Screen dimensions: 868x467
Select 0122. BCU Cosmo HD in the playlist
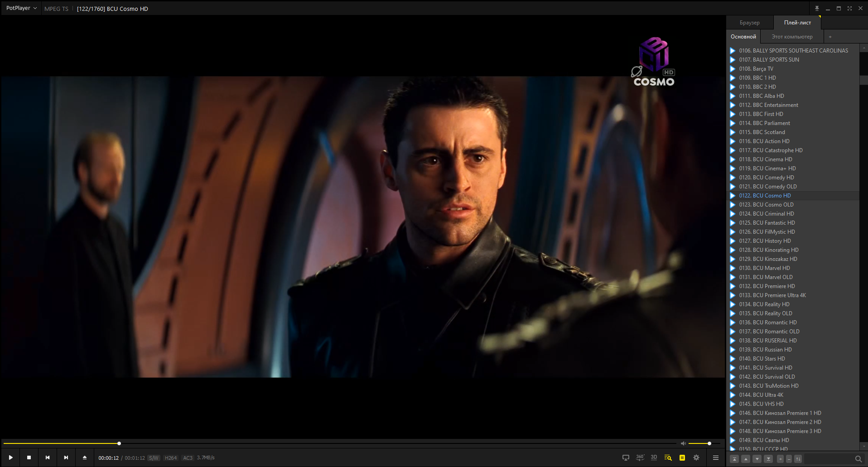793,196
